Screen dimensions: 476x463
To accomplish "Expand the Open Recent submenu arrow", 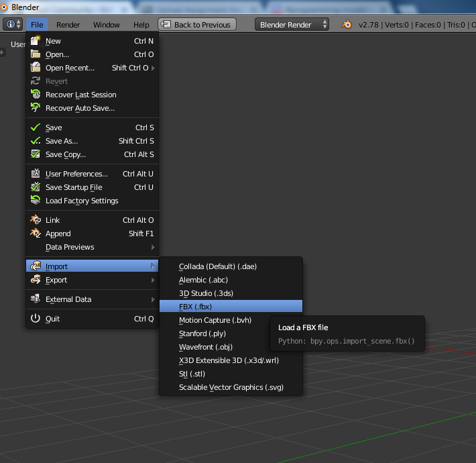I will (153, 68).
